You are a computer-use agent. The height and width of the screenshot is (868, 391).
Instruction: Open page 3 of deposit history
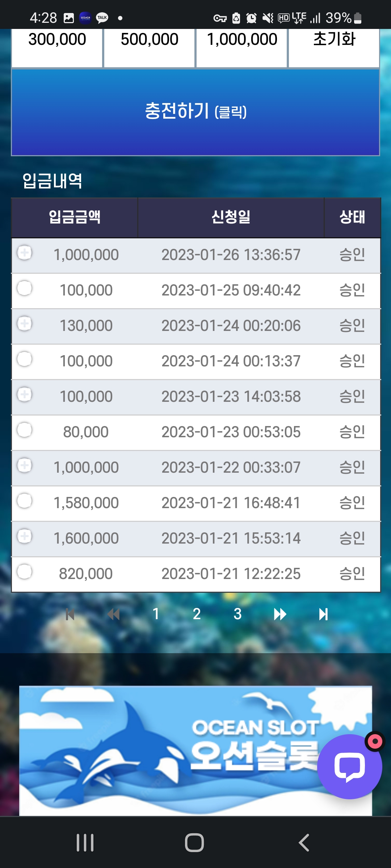[x=237, y=614]
